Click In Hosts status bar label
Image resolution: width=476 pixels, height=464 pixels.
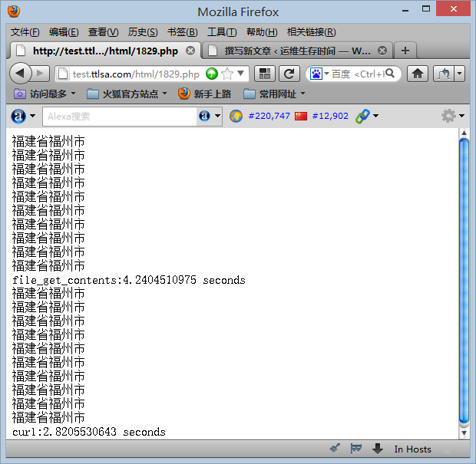[412, 449]
